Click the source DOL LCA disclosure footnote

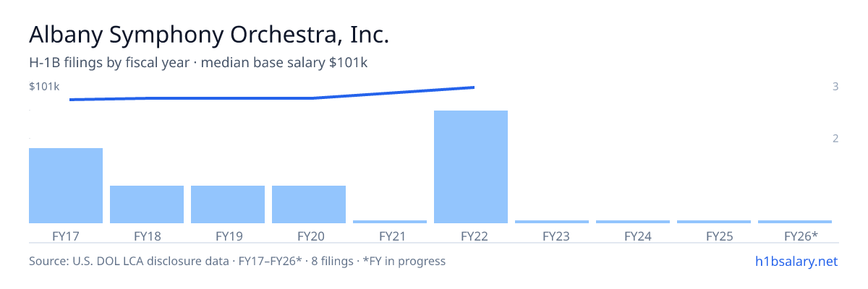click(237, 261)
